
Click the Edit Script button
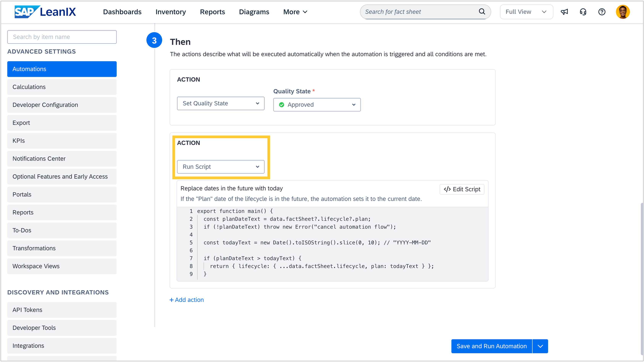(462, 189)
